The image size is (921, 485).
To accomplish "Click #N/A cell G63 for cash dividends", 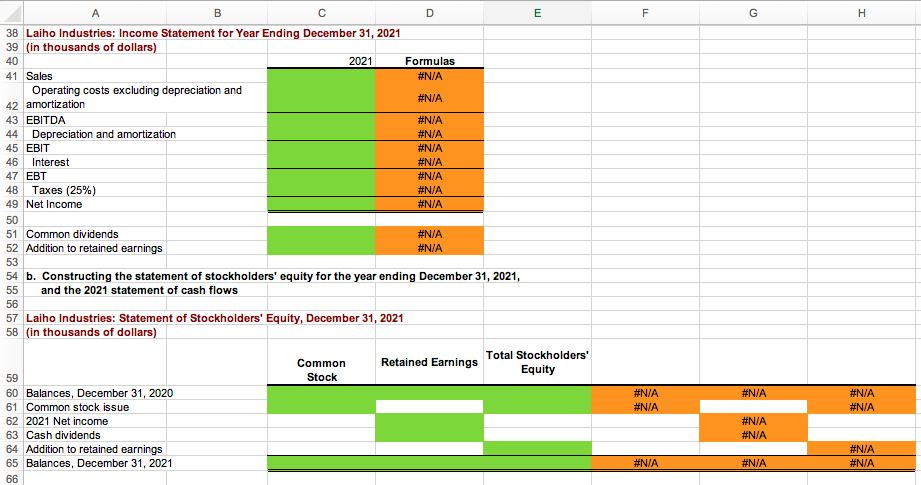I will click(754, 435).
